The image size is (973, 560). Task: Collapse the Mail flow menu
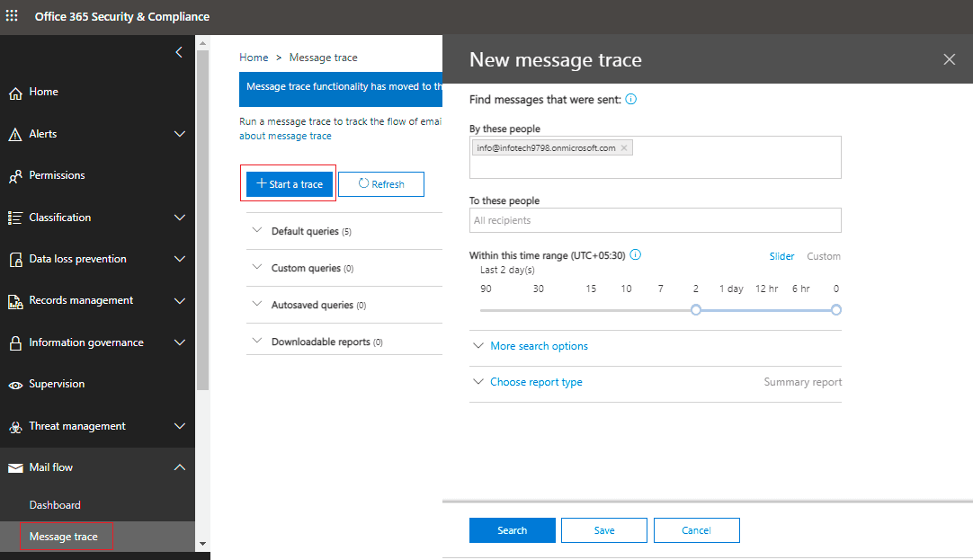coord(179,467)
